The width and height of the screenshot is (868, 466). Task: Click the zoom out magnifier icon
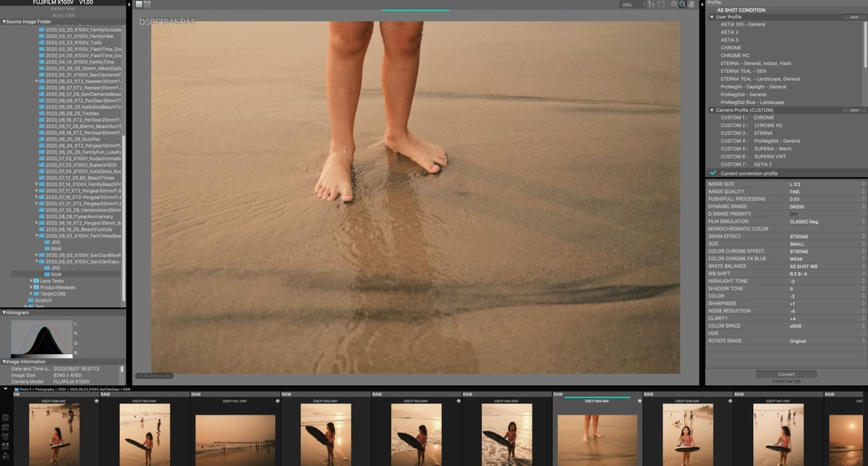[x=683, y=4]
